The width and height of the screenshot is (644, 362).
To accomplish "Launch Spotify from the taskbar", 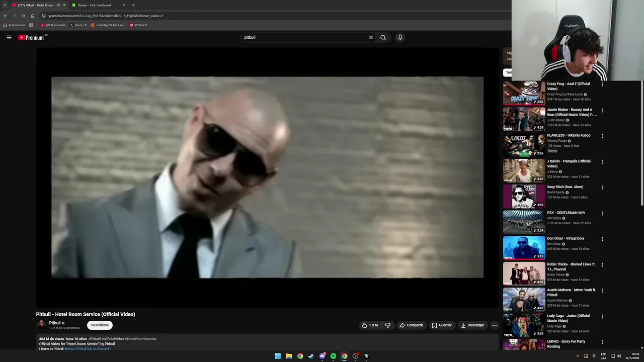I will [x=333, y=356].
